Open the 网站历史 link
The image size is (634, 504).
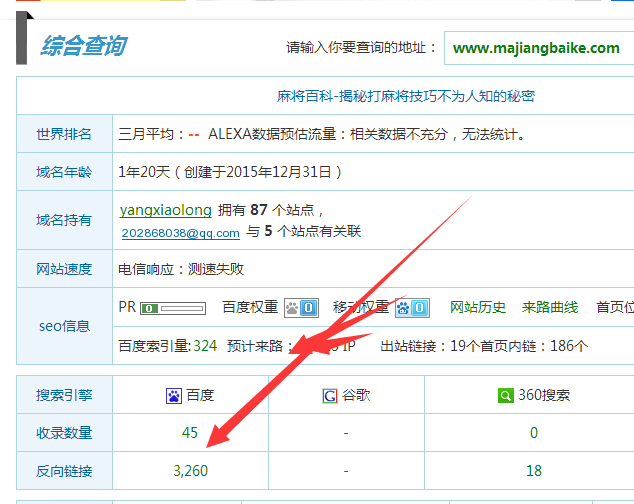(x=478, y=307)
